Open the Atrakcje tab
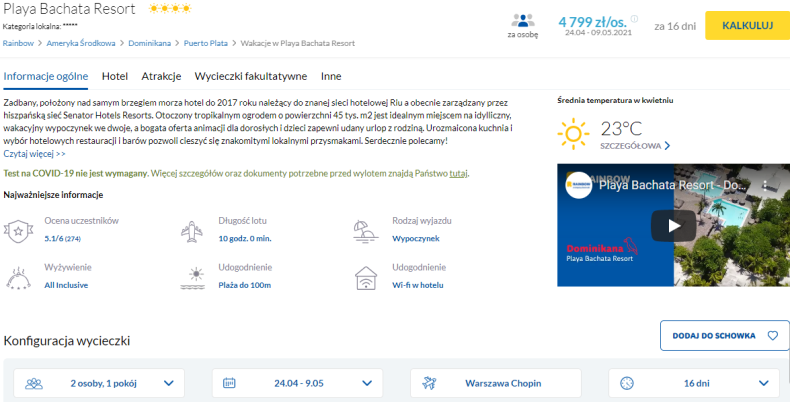 click(x=161, y=76)
